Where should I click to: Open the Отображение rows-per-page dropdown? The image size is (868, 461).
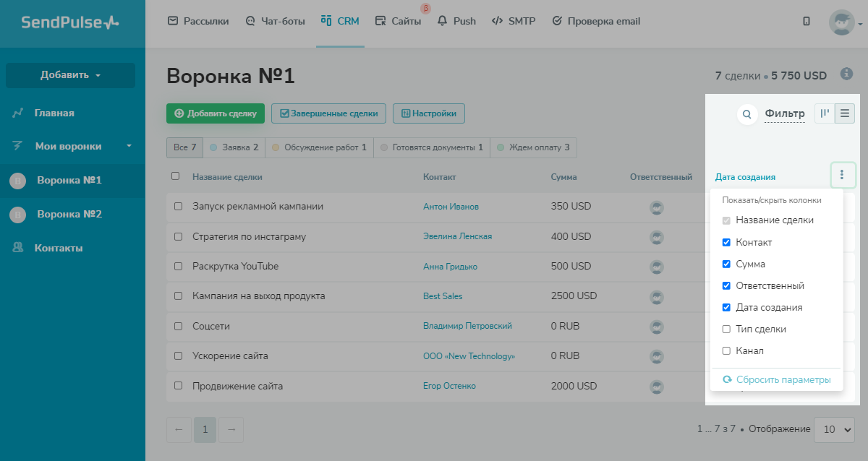pos(835,429)
